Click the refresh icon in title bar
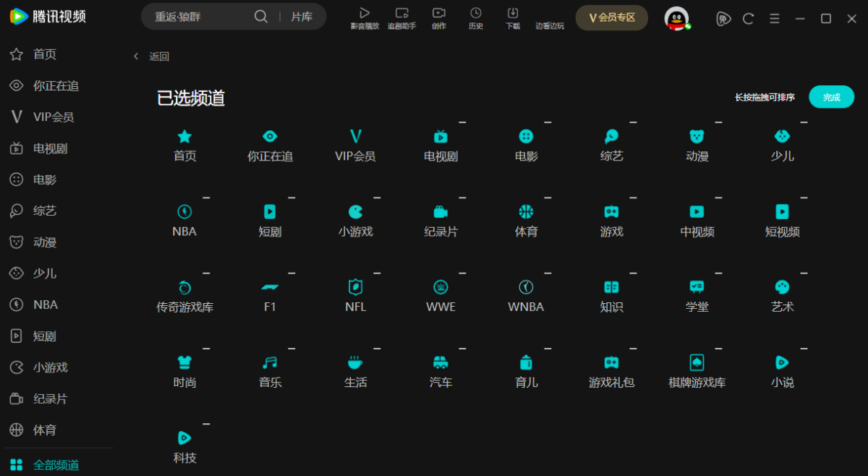868x476 pixels. (x=749, y=19)
